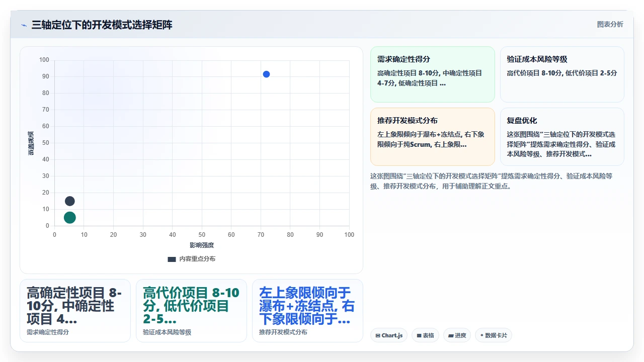
Task: Open the 需求确定性得分 green card
Action: tap(433, 74)
